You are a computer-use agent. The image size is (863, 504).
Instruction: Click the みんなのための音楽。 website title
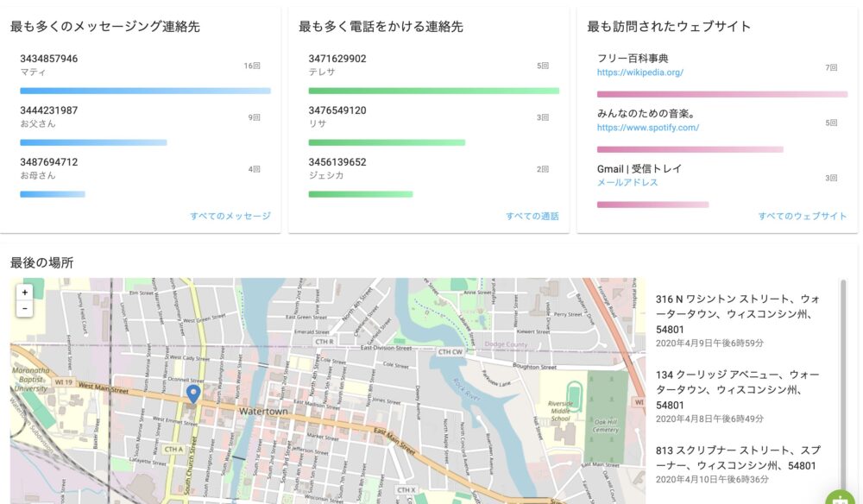point(646,113)
